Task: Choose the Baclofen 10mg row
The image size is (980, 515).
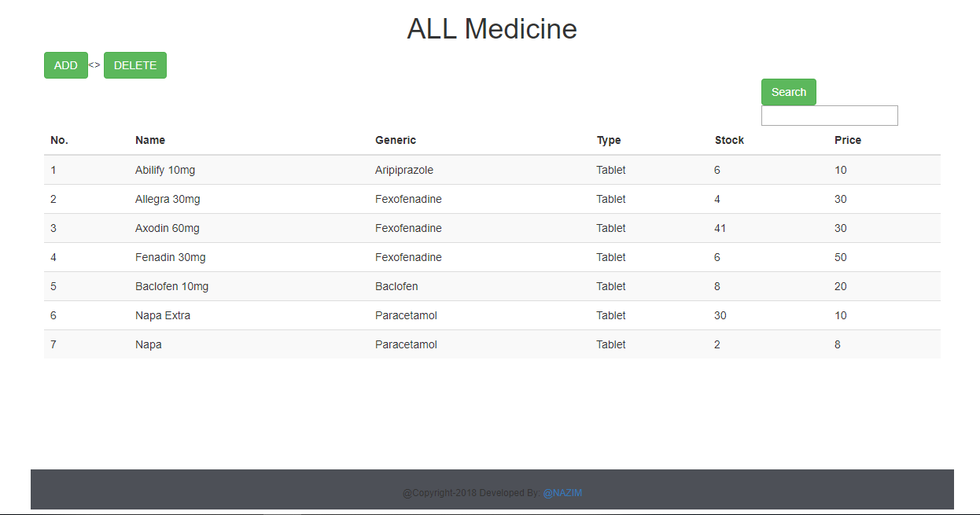Action: tap(171, 286)
